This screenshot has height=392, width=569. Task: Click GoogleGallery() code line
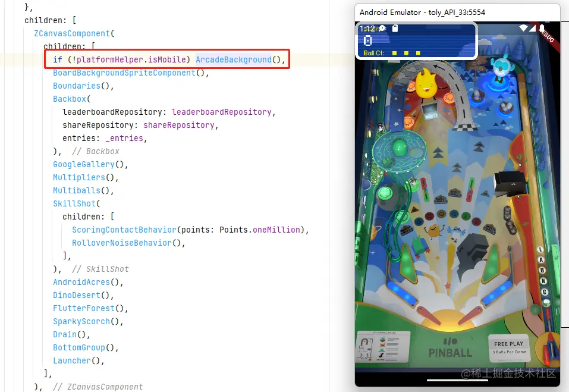click(x=90, y=164)
